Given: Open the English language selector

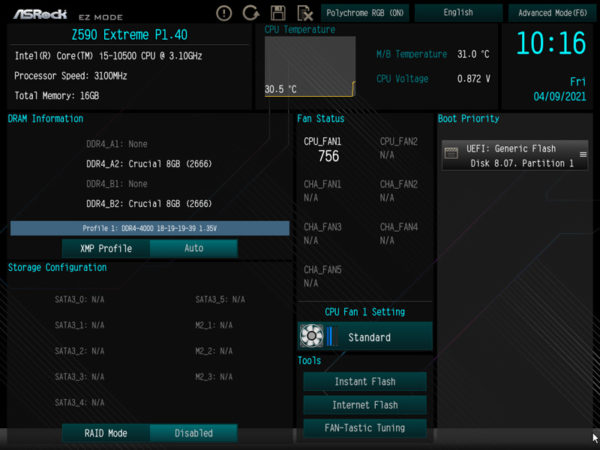Looking at the screenshot, I should coord(458,13).
